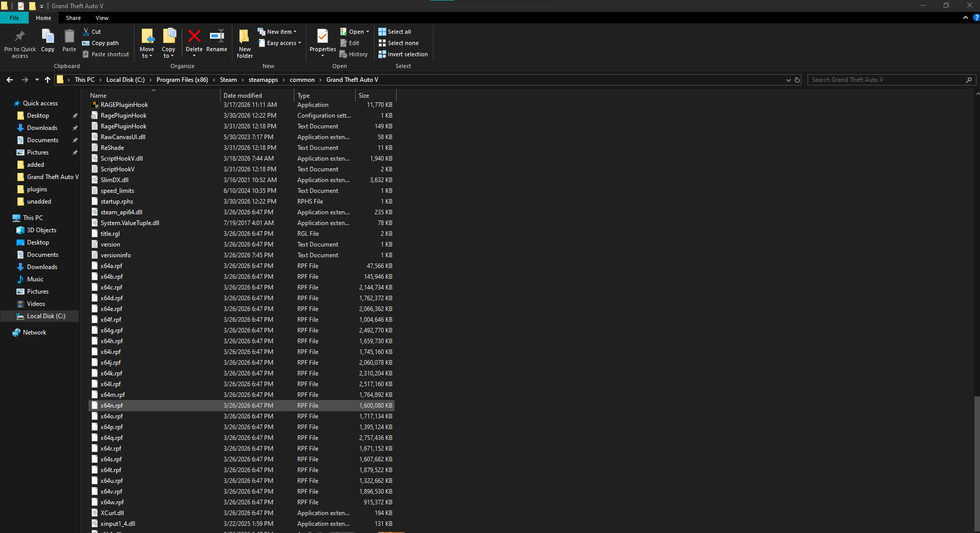Go back with the left arrow

[10, 80]
